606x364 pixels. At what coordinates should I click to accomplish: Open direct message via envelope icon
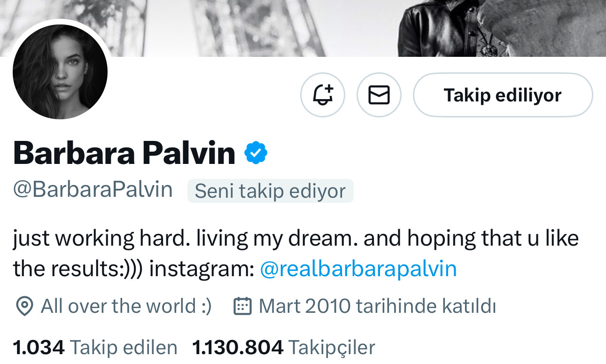(379, 95)
